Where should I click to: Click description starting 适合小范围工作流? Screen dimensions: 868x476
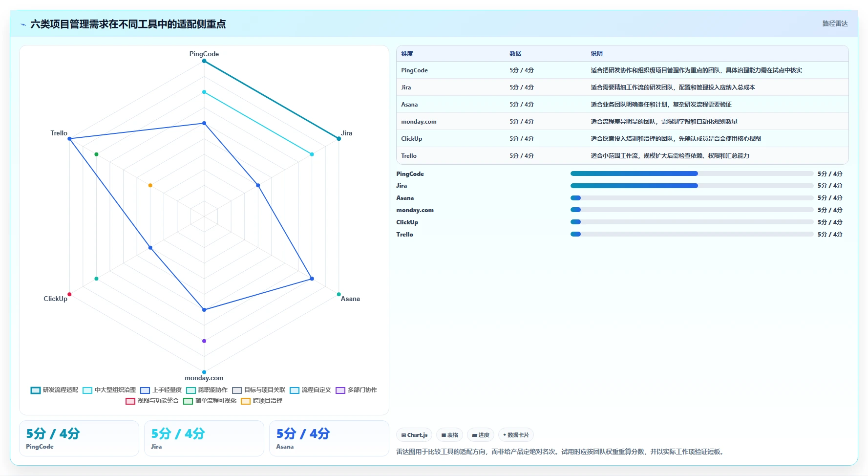pyautogui.click(x=670, y=156)
